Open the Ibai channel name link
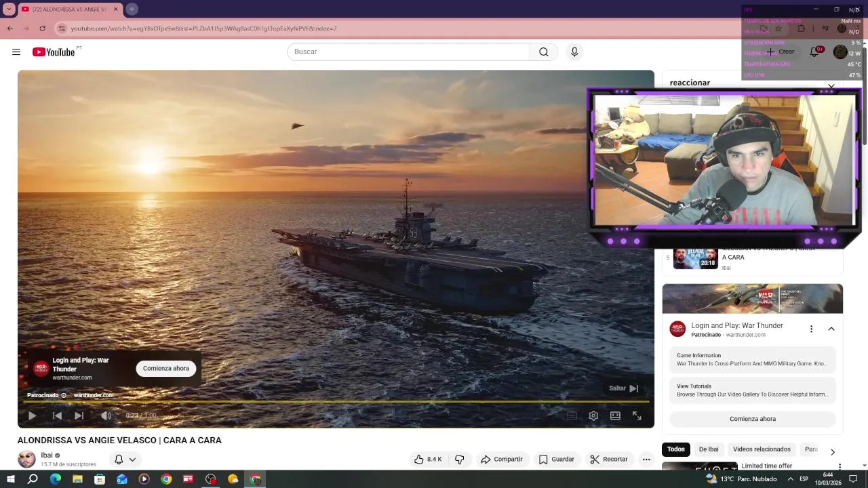Screen dimensions: 868x488 click(47, 455)
